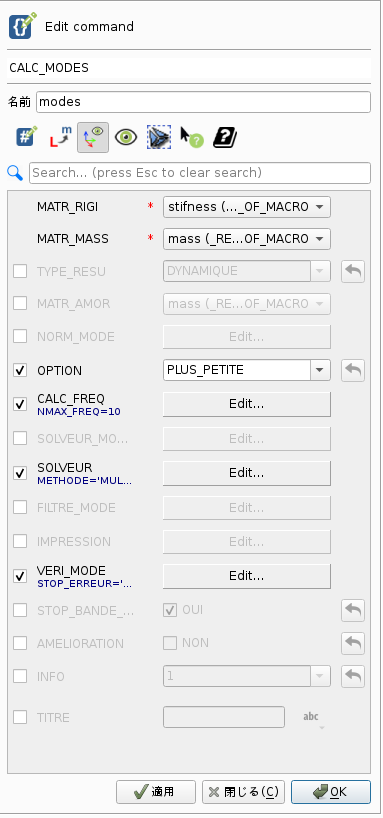Click Edit button for CALC_FREQ
The width and height of the screenshot is (383, 818).
(247, 404)
